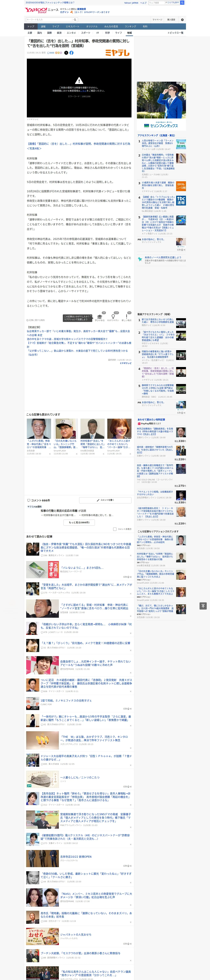Viewport: 210px width, 980px height.
Task: Click the search magnifier icon next to keyword box
Action: coord(75,19)
